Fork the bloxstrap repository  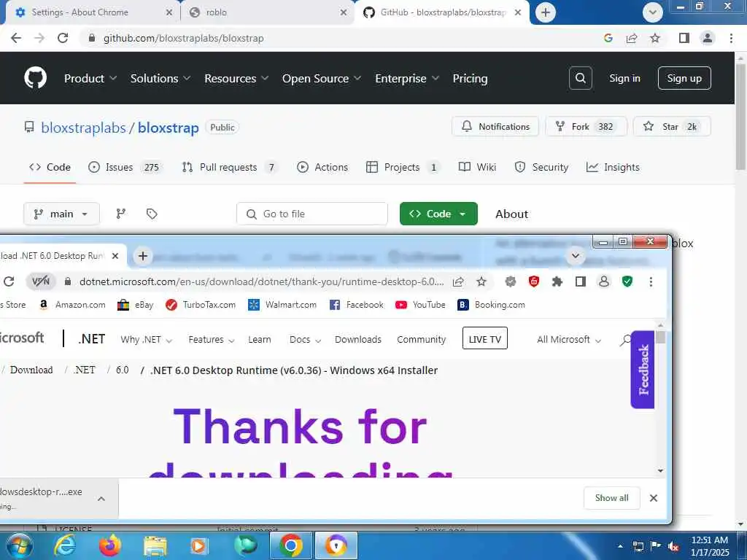(586, 126)
